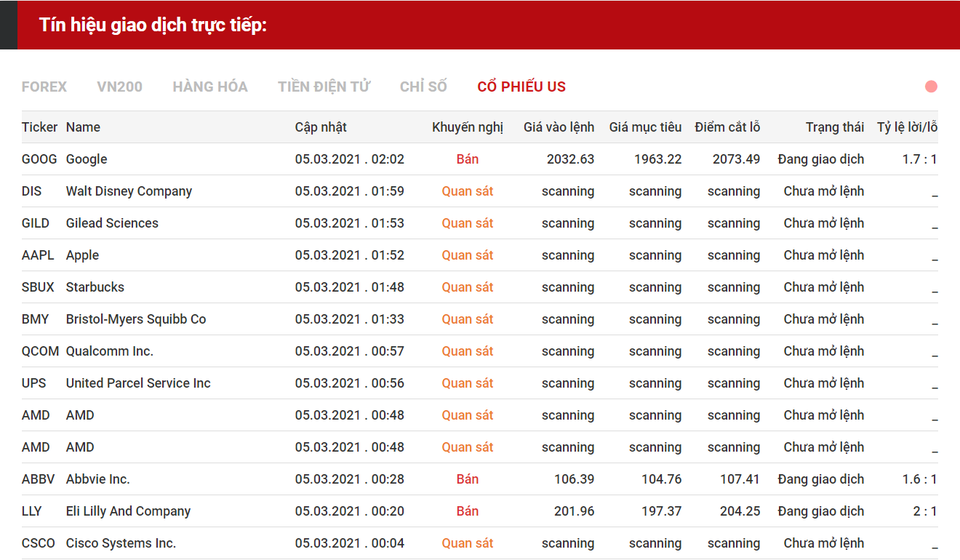This screenshot has width=960, height=560.
Task: Click Chưa mở lệnh status in UPS row
Action: click(x=824, y=383)
